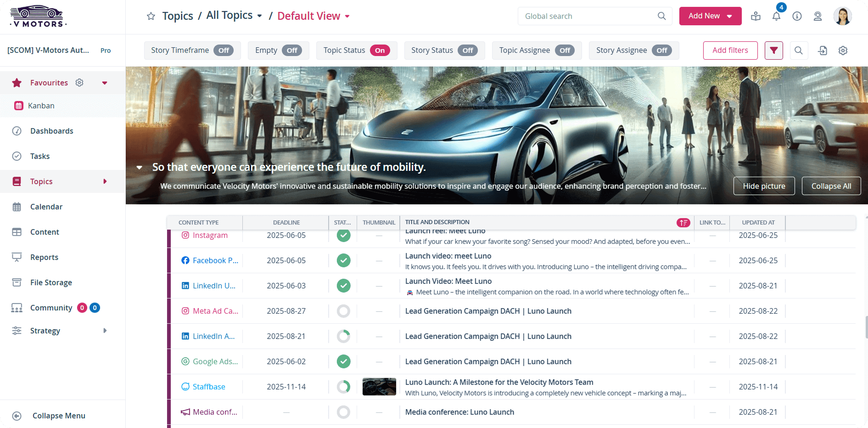Screen dimensions: 868x428
Task: Open the table settings gear icon
Action: tap(843, 51)
